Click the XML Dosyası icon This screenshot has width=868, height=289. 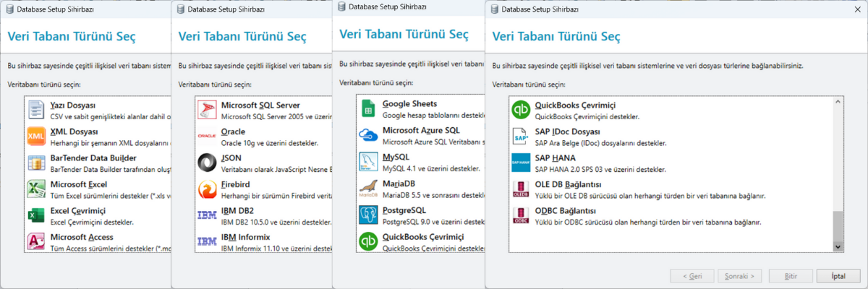coord(36,137)
